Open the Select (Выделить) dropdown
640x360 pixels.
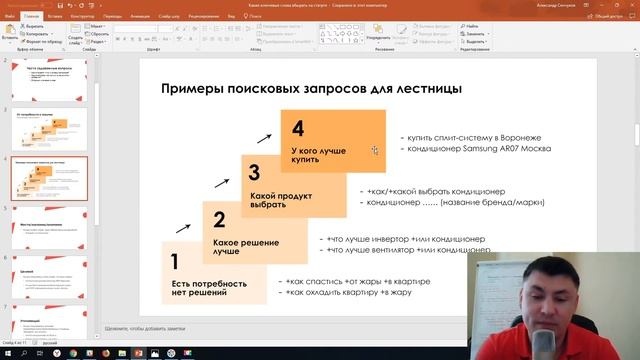pyautogui.click(x=473, y=42)
